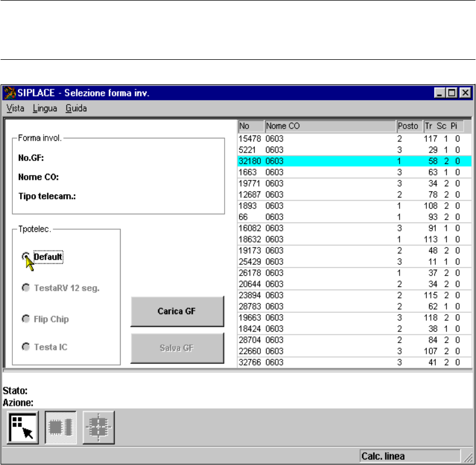Click the grayed component chip icon
The height and width of the screenshot is (465, 476).
click(60, 428)
